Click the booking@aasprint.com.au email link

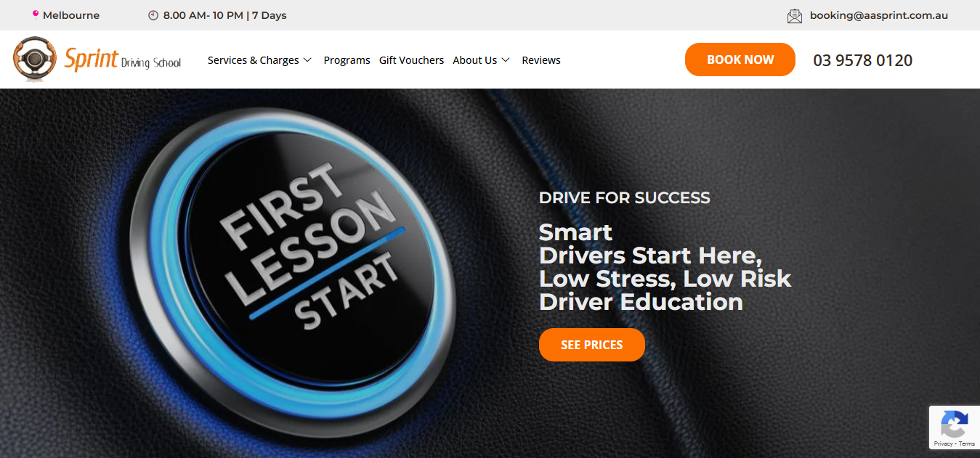tap(879, 15)
